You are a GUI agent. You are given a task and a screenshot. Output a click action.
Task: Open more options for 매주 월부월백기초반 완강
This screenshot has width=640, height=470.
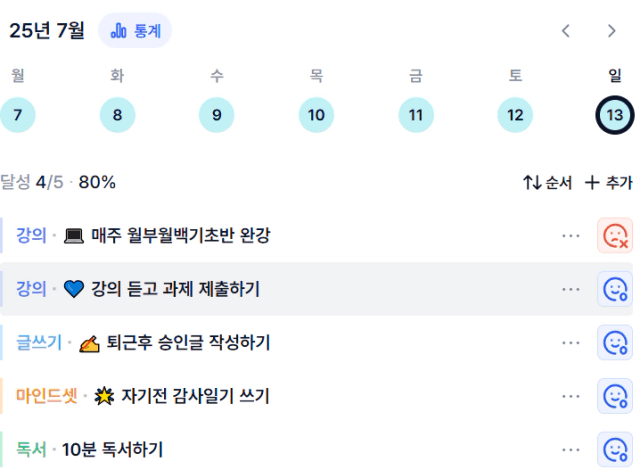(x=571, y=236)
